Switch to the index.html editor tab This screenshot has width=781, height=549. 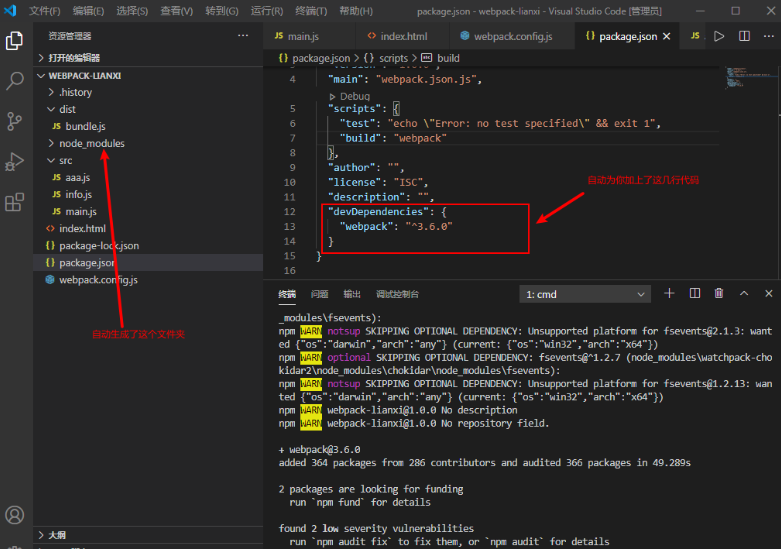402,36
